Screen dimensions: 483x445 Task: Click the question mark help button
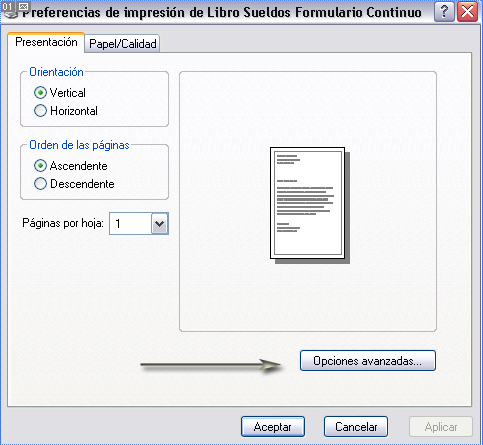[444, 12]
